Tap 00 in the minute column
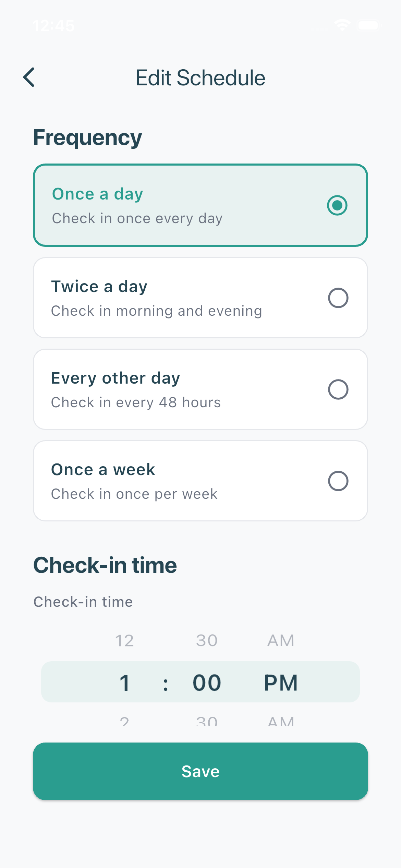401x868 pixels. tap(206, 682)
